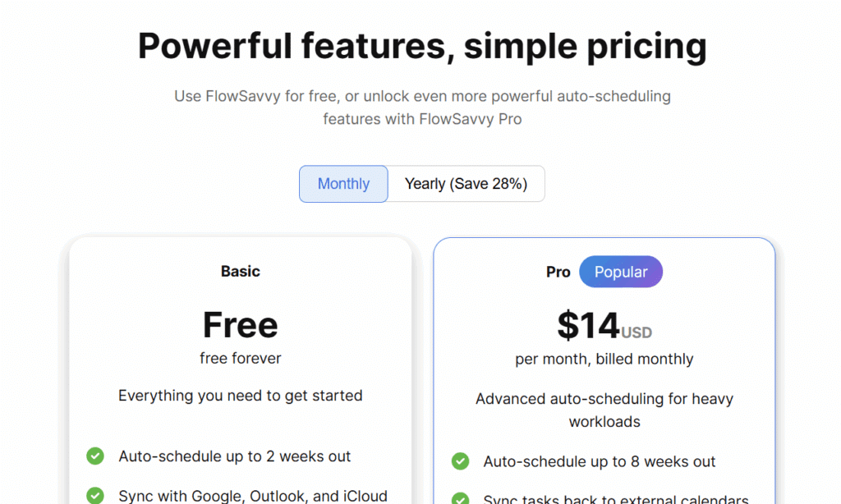841x504 pixels.
Task: Switch to Yearly (Save 28%) billing
Action: click(466, 184)
